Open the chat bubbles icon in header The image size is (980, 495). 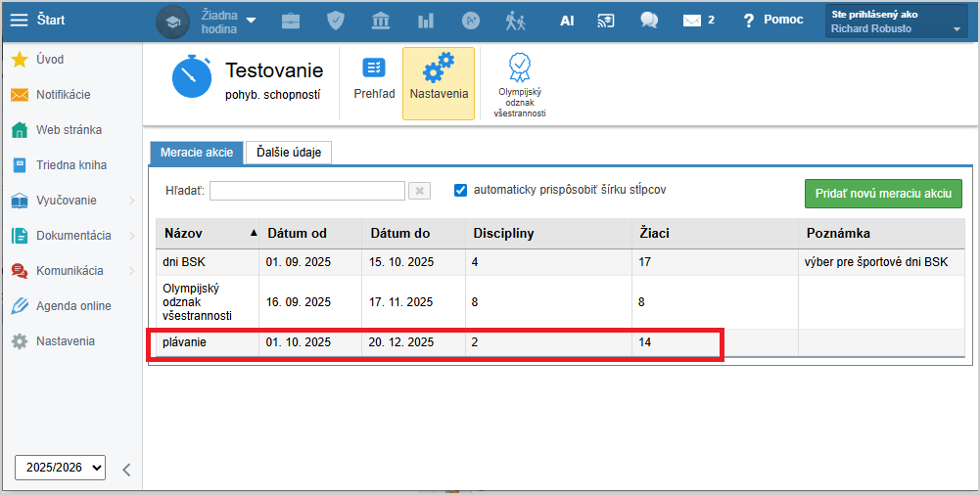tap(648, 20)
